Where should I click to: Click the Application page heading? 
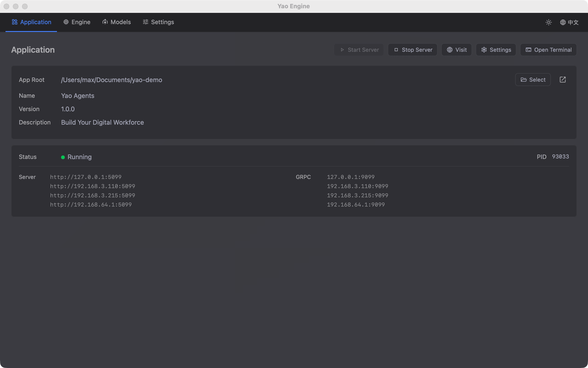(33, 50)
